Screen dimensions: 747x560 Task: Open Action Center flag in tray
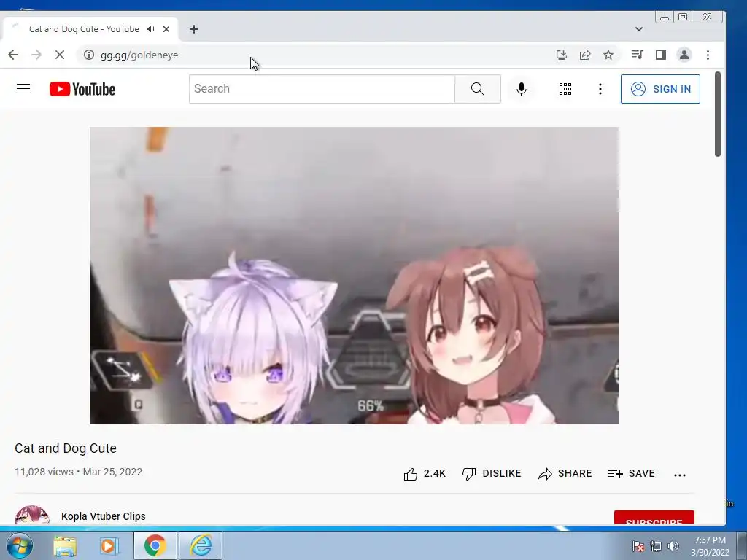click(x=638, y=546)
